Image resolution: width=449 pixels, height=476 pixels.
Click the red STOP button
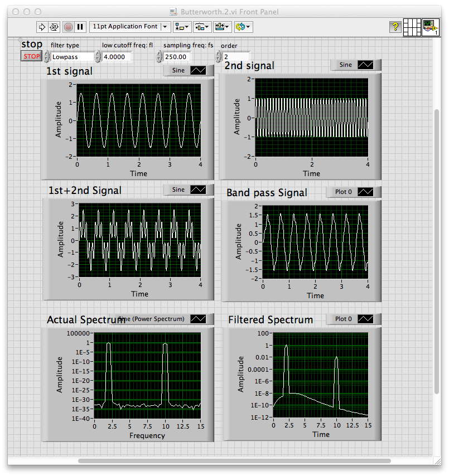(32, 56)
